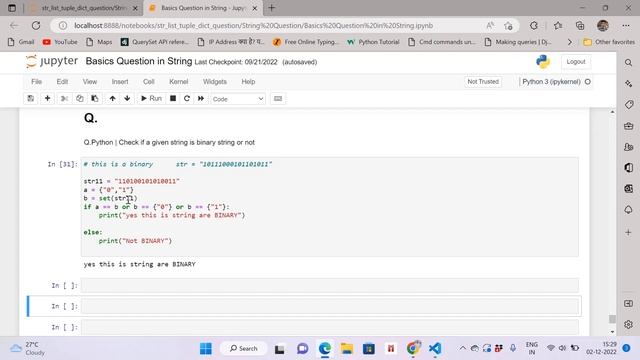The width and height of the screenshot is (640, 360).
Task: Select the highlighted empty code cell
Action: tap(329, 306)
